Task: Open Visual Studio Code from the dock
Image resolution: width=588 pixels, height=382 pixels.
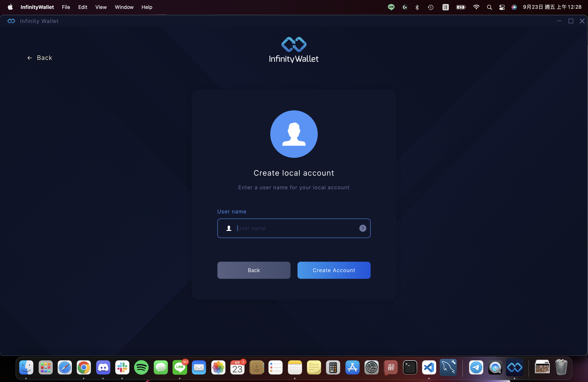Action: [x=429, y=367]
